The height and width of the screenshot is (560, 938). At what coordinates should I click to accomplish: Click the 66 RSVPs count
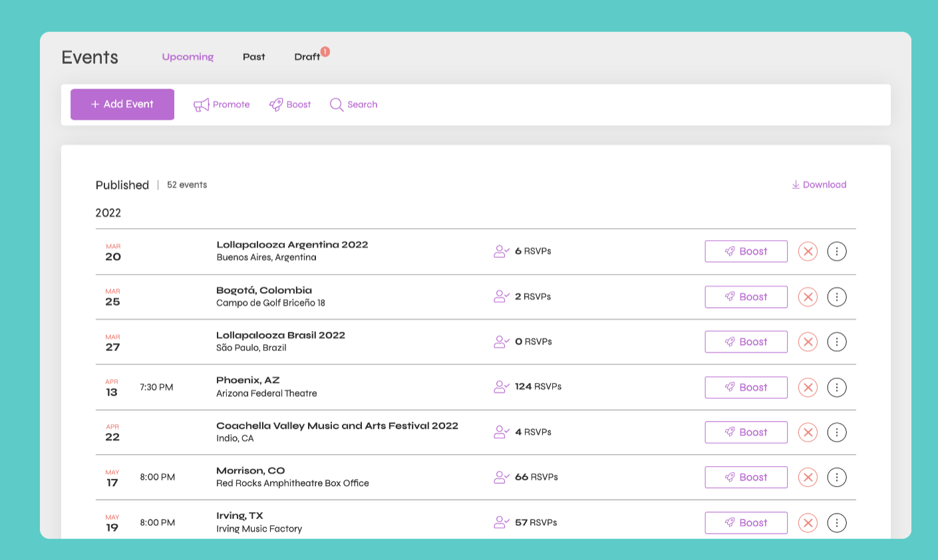[536, 477]
